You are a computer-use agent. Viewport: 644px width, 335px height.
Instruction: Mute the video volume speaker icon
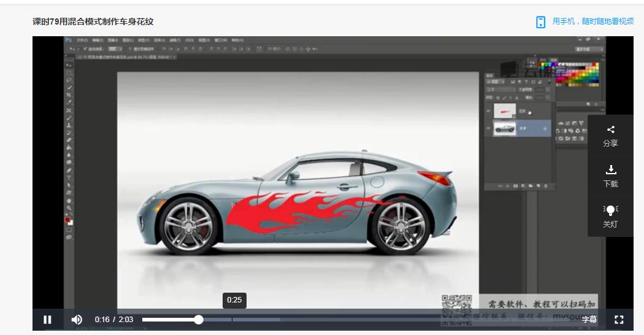[x=77, y=320]
